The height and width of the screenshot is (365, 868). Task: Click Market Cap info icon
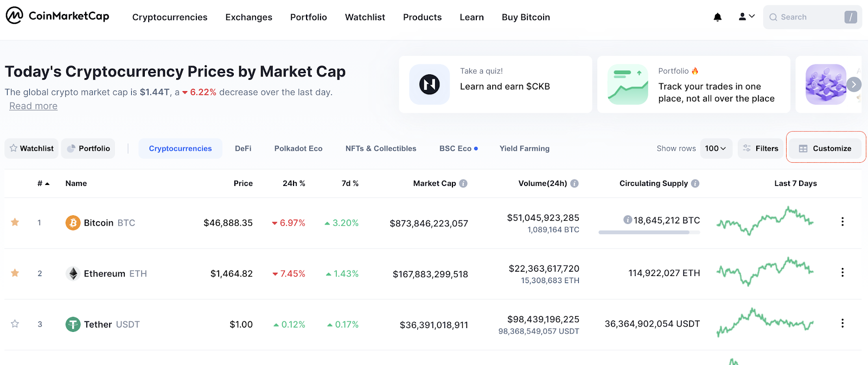pos(463,183)
